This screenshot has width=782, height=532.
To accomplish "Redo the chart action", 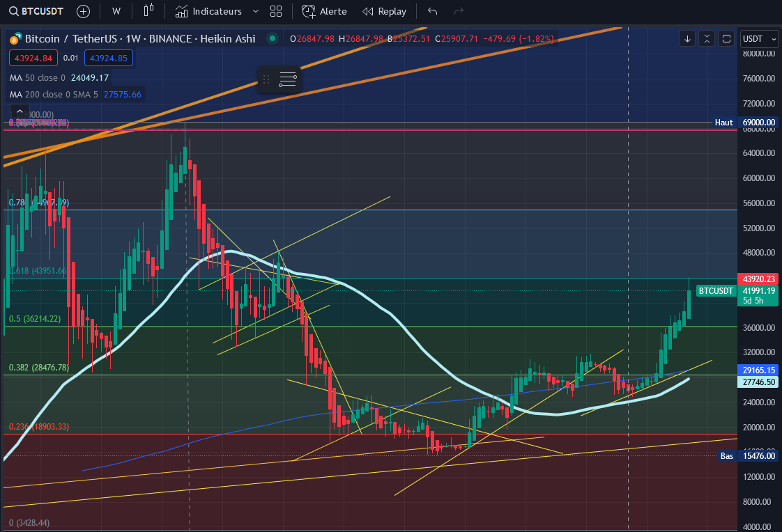I will 459,11.
